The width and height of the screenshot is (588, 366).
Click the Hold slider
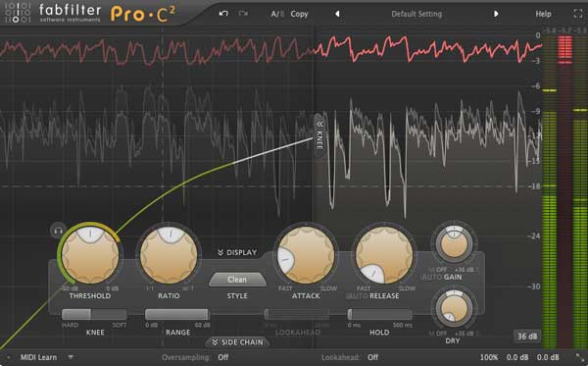tap(380, 314)
